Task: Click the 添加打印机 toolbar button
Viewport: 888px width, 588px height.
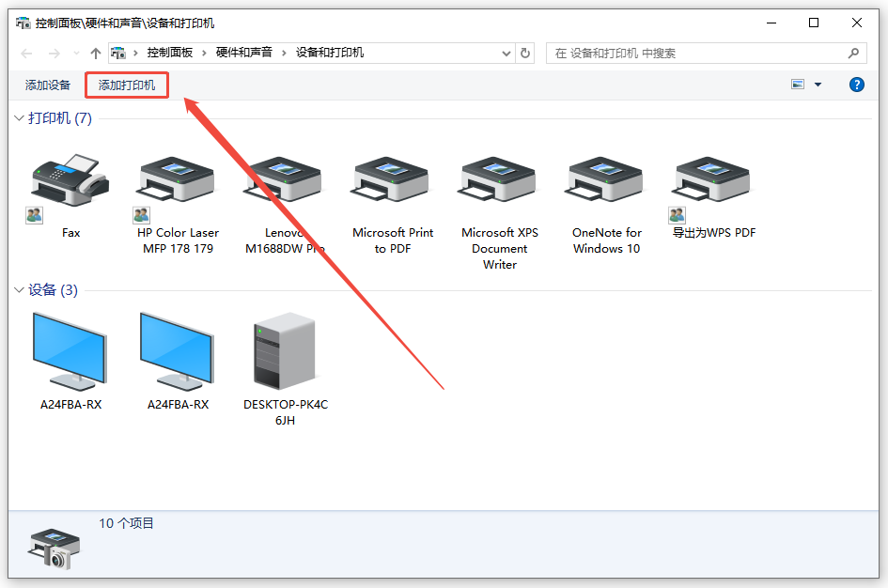Action: tap(127, 85)
